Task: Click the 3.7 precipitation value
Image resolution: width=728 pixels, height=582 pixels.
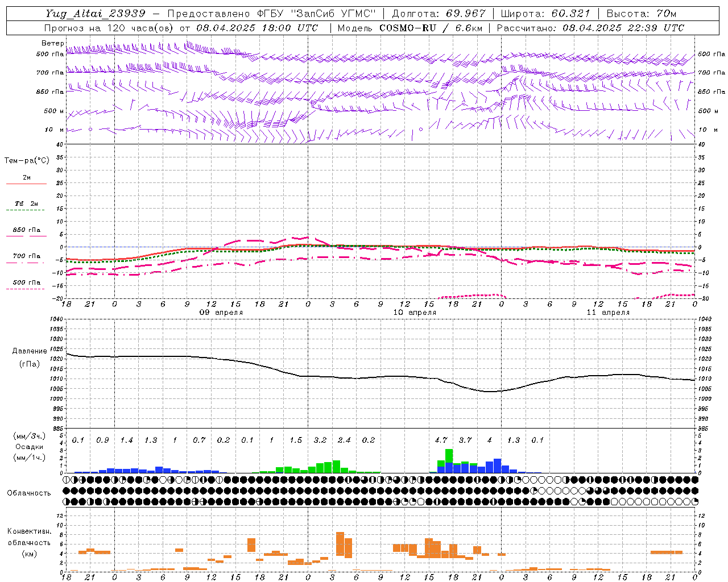Action: (x=465, y=440)
